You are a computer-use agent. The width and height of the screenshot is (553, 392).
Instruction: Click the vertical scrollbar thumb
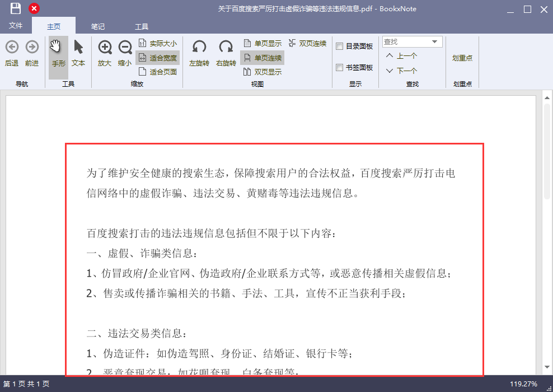click(x=547, y=151)
